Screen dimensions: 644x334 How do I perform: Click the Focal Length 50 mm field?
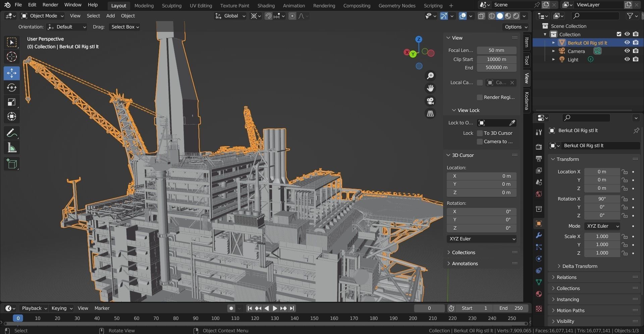click(x=496, y=50)
